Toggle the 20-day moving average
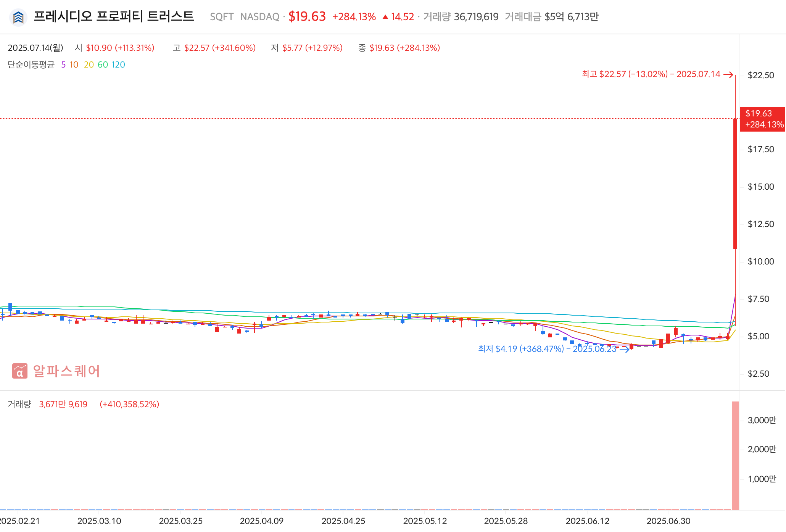The width and height of the screenshot is (786, 532). coord(89,64)
